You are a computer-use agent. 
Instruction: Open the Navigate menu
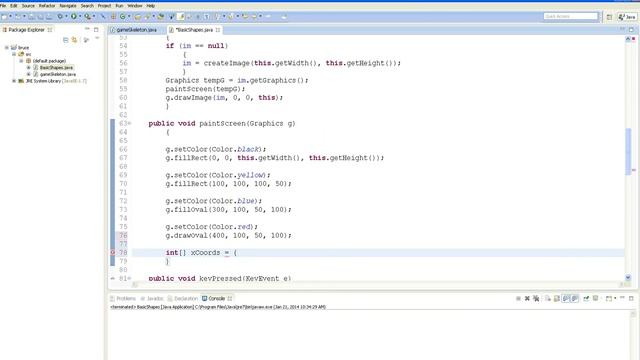tap(68, 6)
